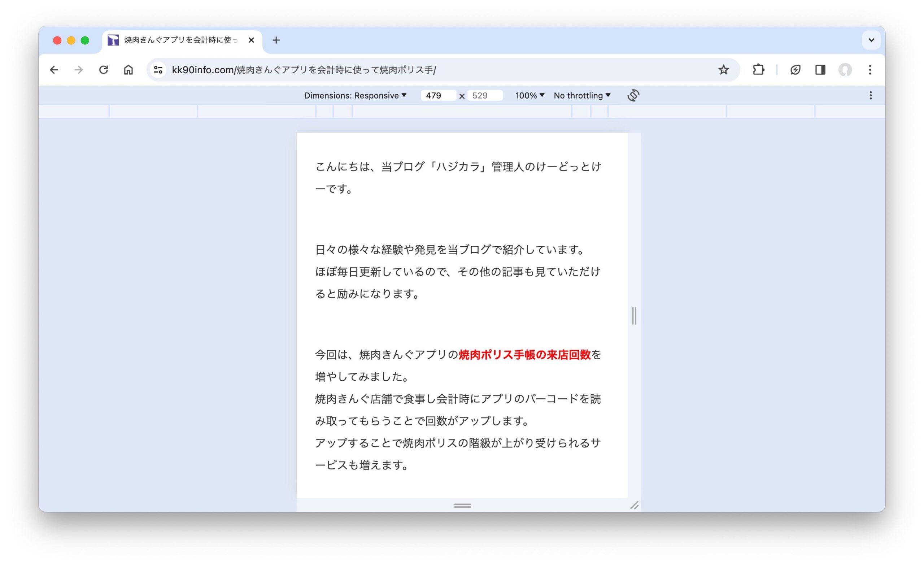924x563 pixels.
Task: Close the browser window with red button
Action: point(57,40)
